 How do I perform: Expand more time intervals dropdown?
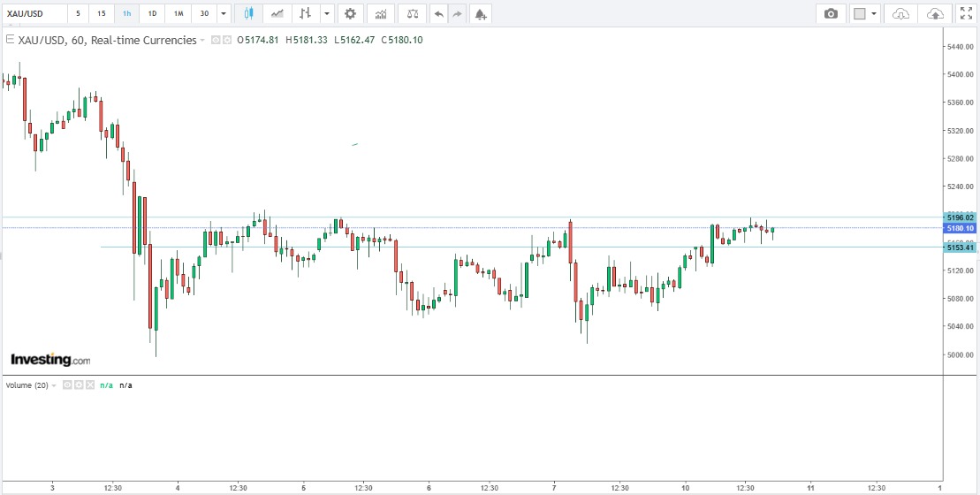(224, 13)
